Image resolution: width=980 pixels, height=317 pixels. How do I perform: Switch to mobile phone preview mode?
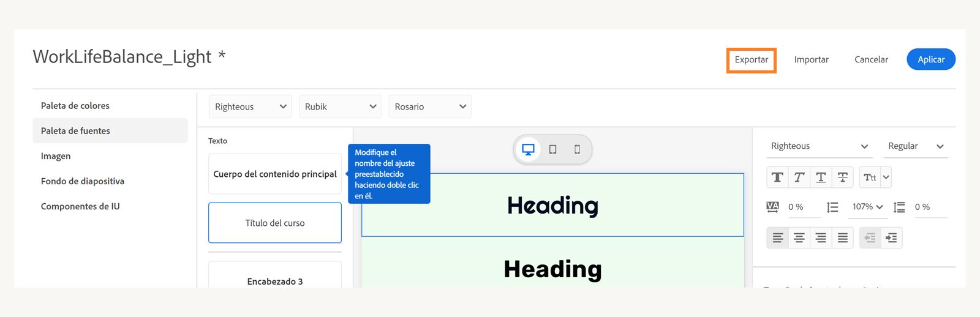577,149
